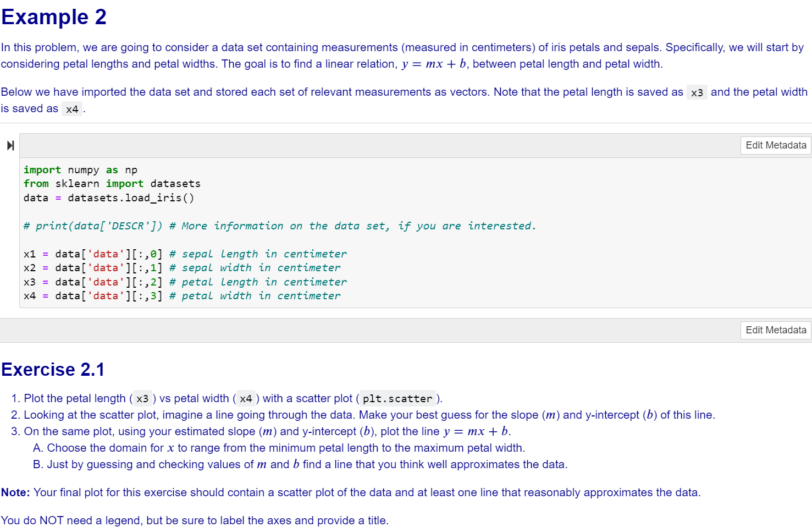Click the lower Edit Metadata button

[x=775, y=330]
